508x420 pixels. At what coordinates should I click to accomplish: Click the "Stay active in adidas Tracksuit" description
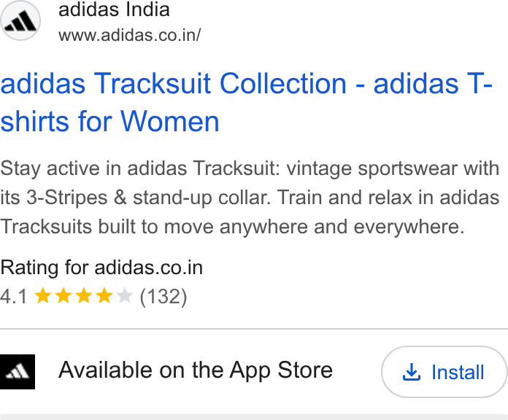(x=250, y=198)
